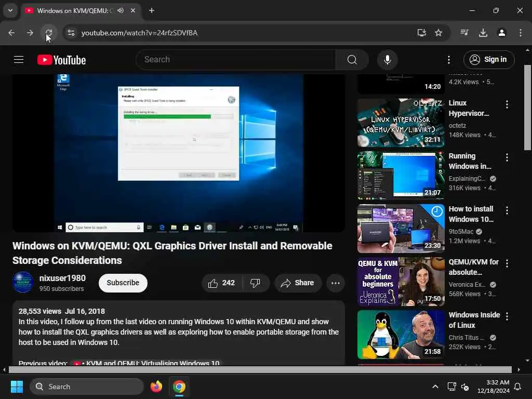This screenshot has height=399, width=532.
Task: Open the Windows Inside of Linux title
Action: 474,320
